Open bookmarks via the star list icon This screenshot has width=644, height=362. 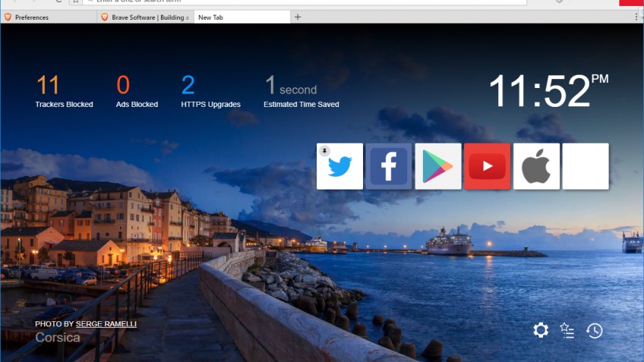point(567,330)
